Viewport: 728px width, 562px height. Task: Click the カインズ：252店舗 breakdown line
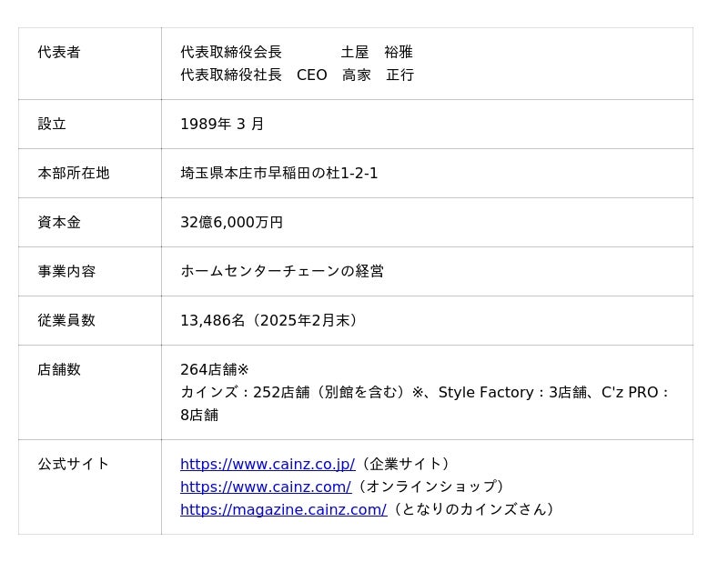coord(424,393)
